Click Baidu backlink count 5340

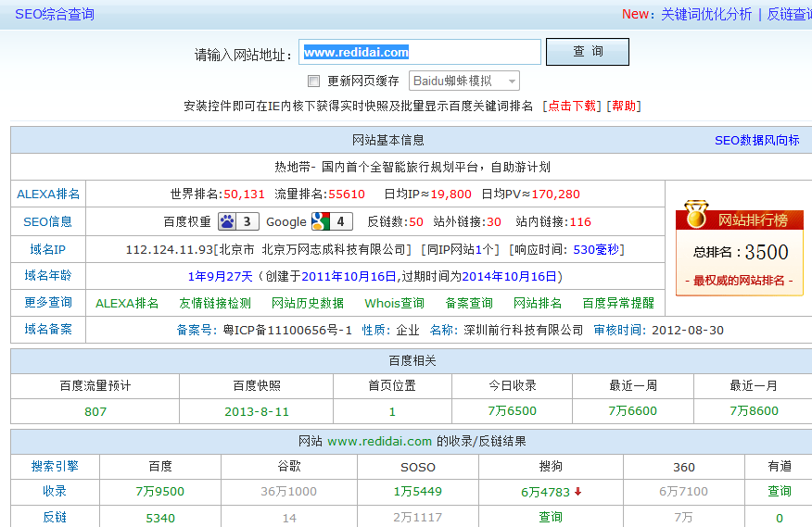[160, 518]
